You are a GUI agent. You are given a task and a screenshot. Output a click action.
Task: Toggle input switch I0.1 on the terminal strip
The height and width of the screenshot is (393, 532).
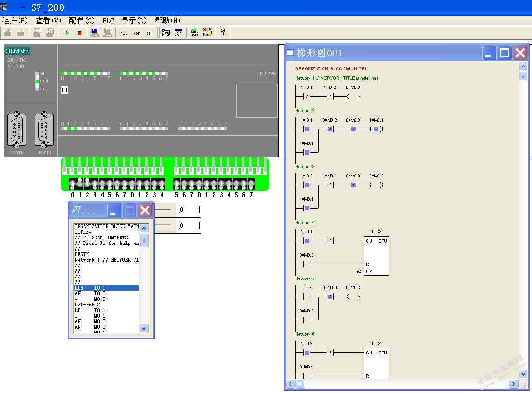point(80,183)
